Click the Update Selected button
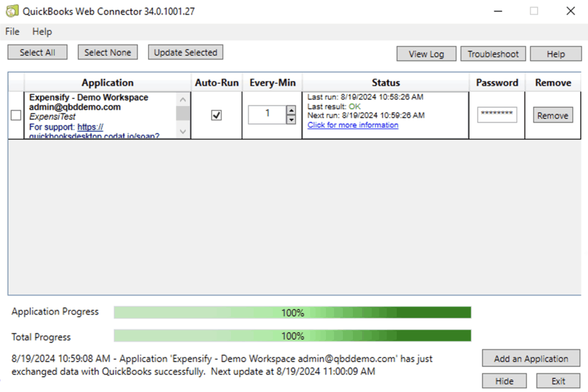 185,52
